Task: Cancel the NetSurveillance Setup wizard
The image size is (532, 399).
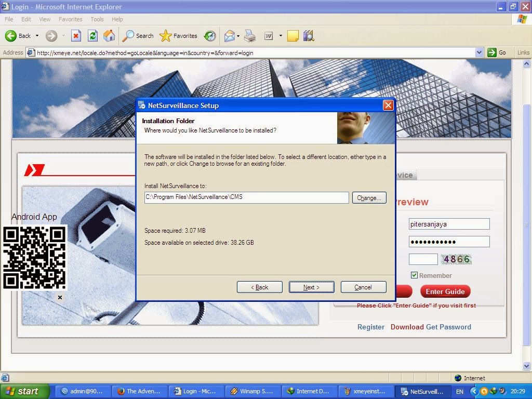Action: tap(363, 287)
